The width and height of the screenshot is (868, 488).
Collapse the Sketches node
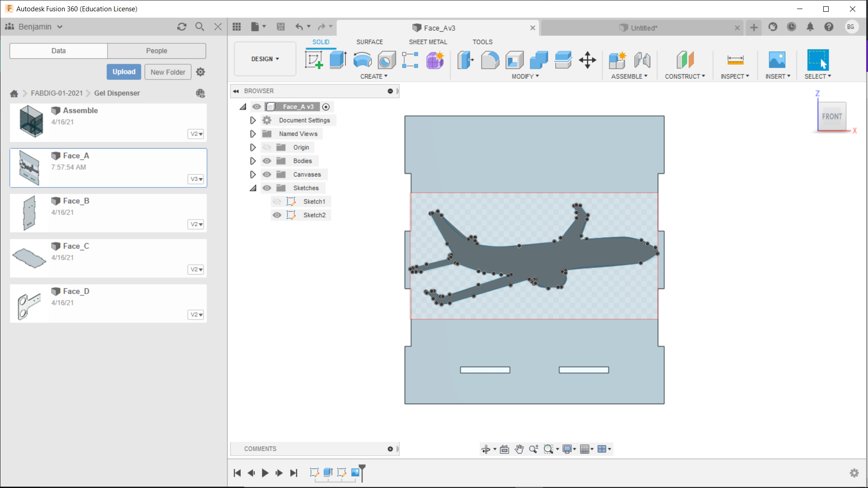(x=253, y=188)
